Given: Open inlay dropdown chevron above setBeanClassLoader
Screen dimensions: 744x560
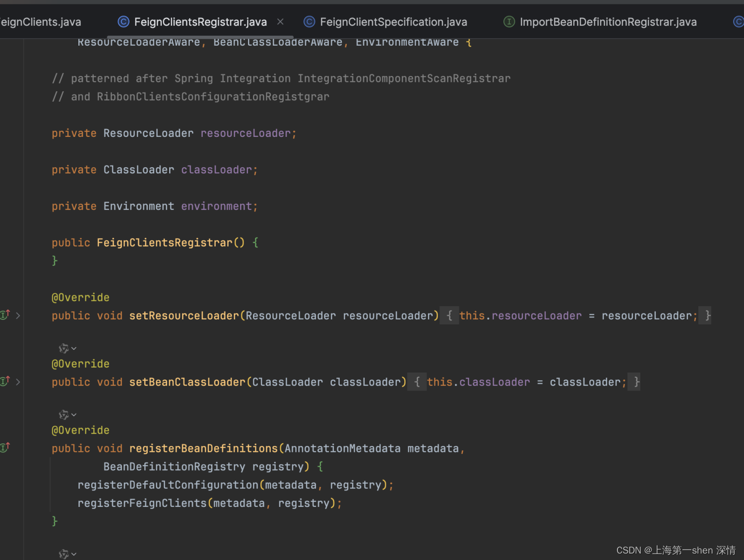Looking at the screenshot, I should click(74, 349).
